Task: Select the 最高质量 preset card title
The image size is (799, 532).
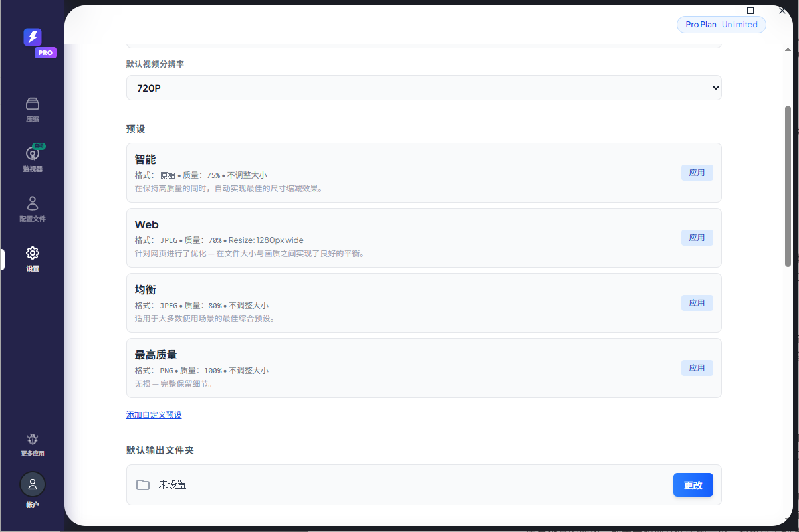Action: (x=156, y=355)
